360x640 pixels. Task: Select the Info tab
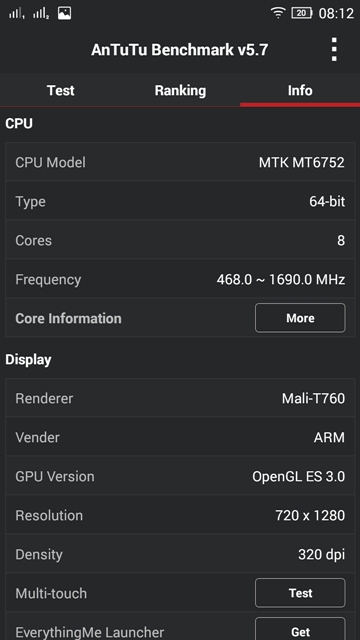click(x=300, y=90)
